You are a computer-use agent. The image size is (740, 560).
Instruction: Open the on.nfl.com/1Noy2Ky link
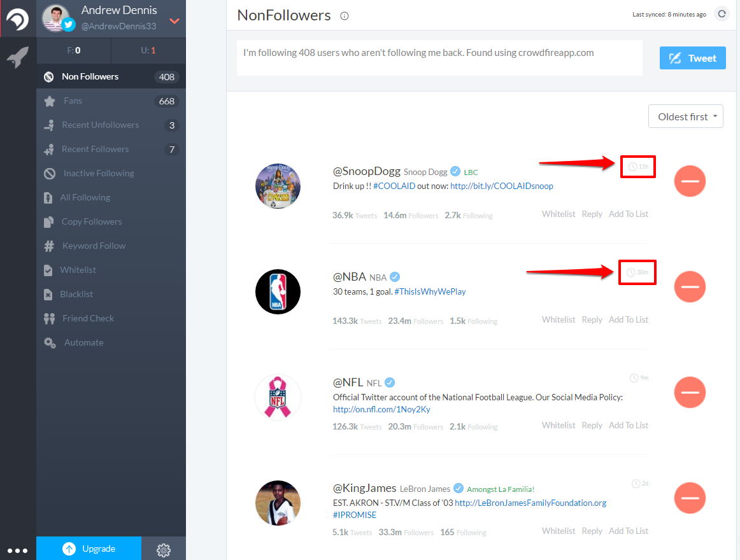[x=381, y=410]
